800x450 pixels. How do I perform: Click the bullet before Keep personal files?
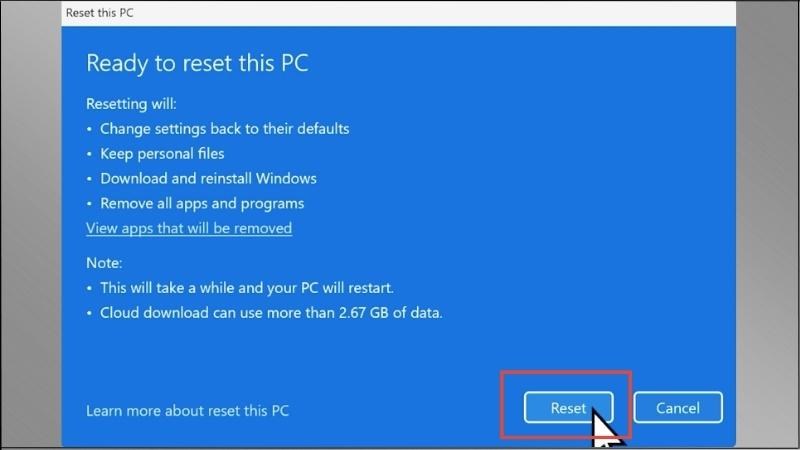89,154
